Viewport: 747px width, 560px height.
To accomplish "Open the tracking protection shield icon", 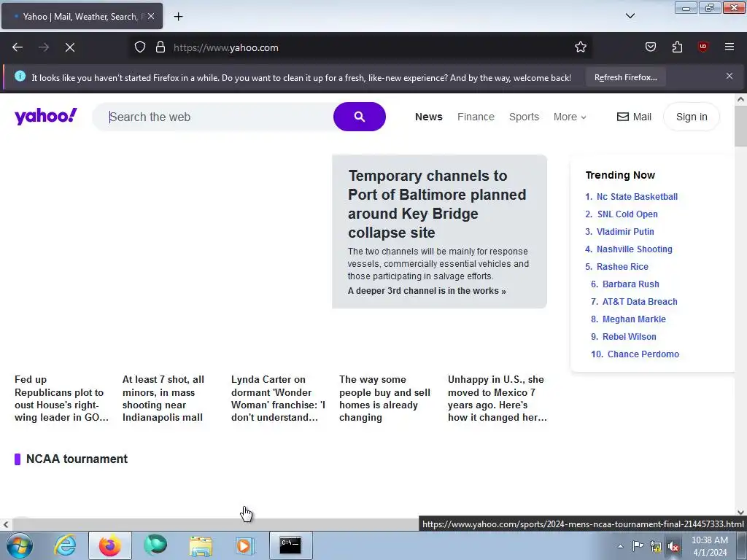I will click(x=139, y=47).
